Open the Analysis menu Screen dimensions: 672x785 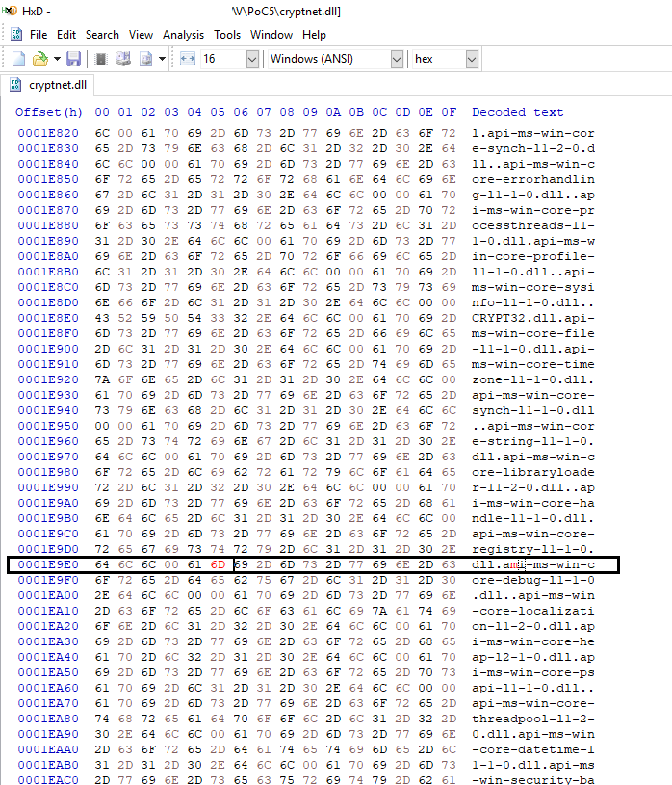(x=183, y=35)
